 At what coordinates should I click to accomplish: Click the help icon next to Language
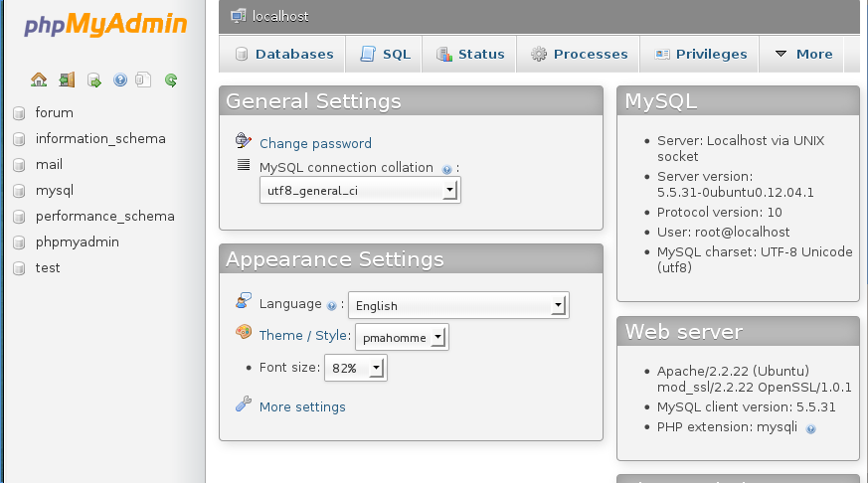331,306
